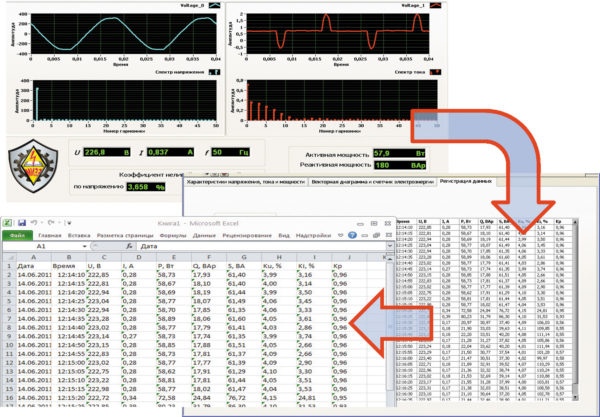This screenshot has width=600, height=417.
Task: Click the voltage waveform chart
Action: [x=124, y=34]
